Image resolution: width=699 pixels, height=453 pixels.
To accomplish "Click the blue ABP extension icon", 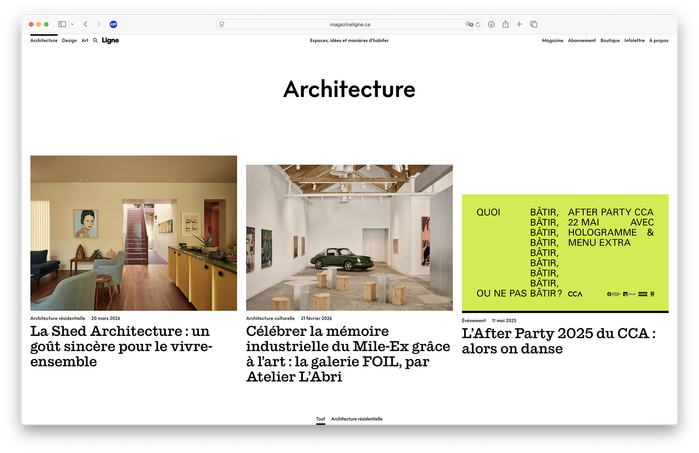I will tap(113, 24).
